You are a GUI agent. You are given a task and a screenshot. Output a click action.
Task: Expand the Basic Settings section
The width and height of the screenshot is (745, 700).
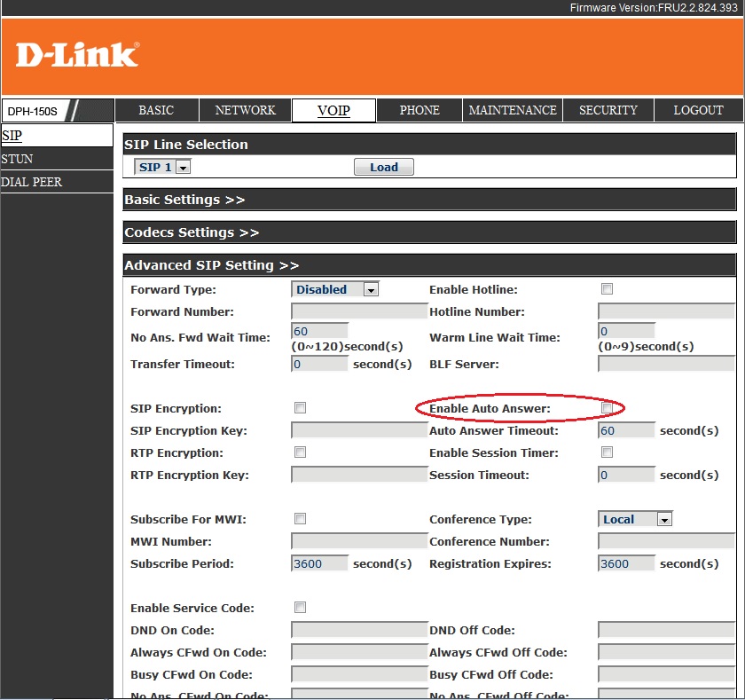tap(184, 200)
